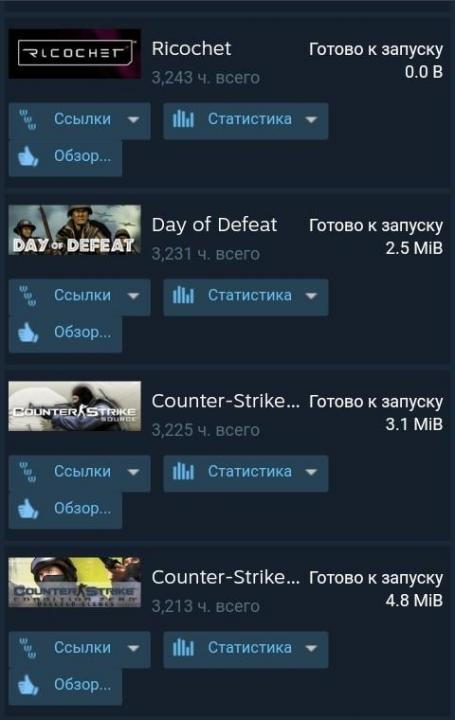Open the Статистика button for Counter-Strike Source

coord(246,473)
